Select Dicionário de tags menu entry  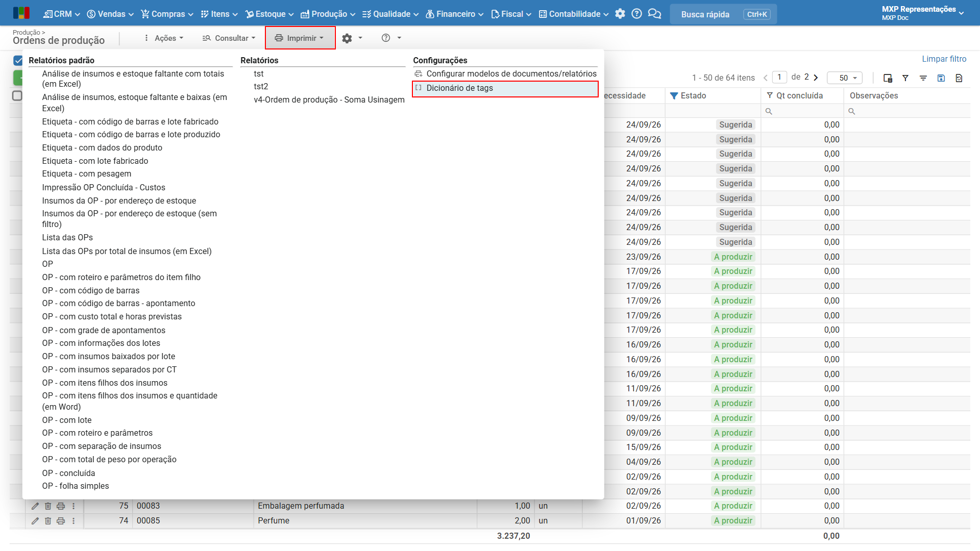click(505, 88)
